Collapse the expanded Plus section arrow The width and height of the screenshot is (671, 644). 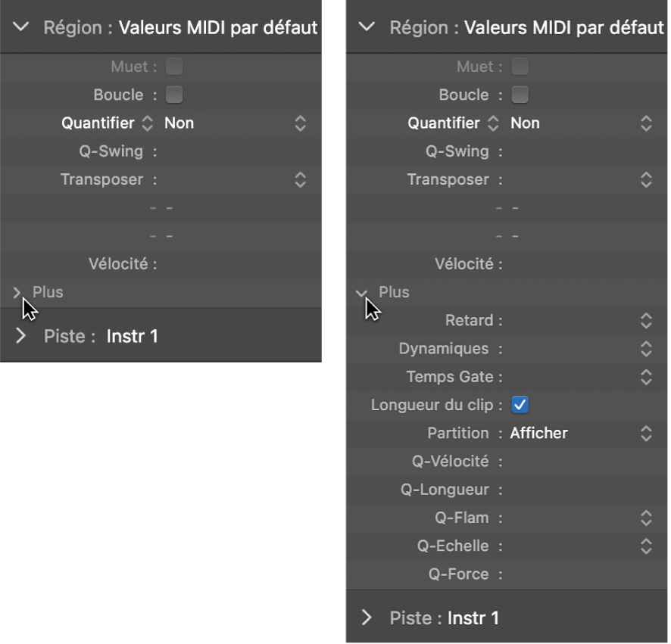coord(363,292)
